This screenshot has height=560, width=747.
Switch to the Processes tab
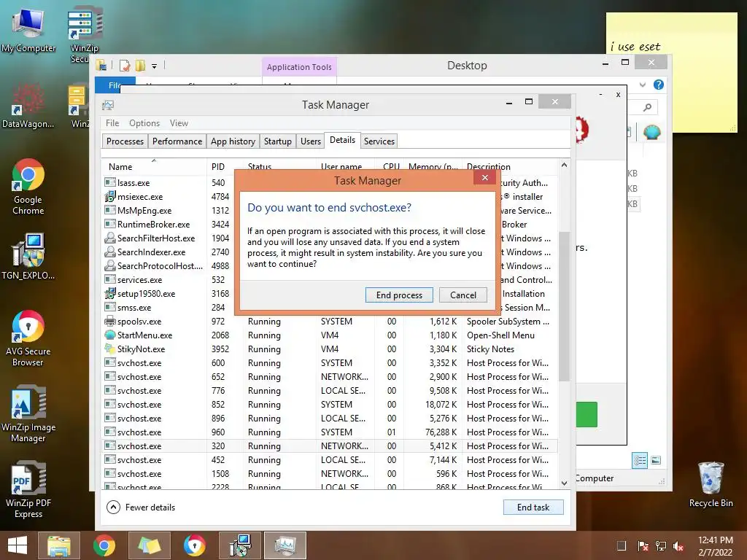(125, 141)
